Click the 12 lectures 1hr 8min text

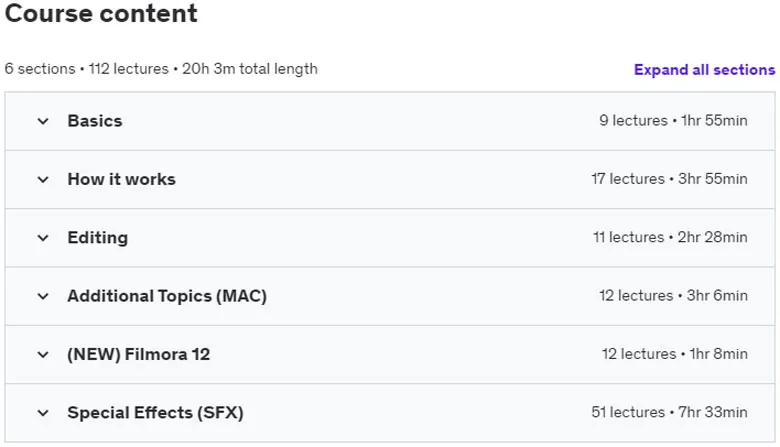(x=675, y=354)
